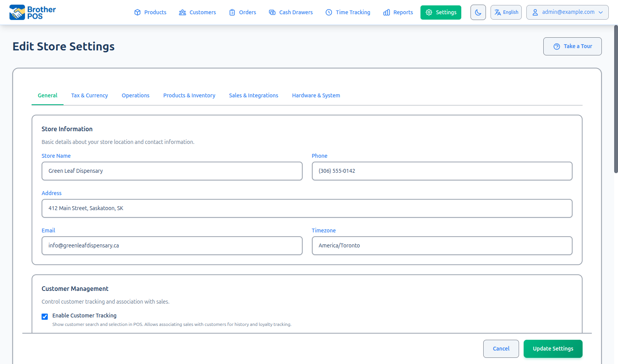Expand the admin@example.com account dropdown

(567, 12)
